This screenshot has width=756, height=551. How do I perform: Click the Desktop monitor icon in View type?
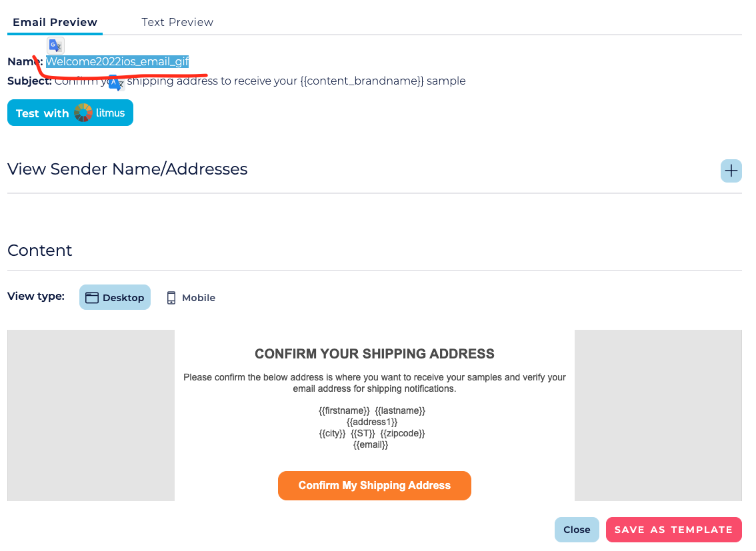pyautogui.click(x=93, y=297)
